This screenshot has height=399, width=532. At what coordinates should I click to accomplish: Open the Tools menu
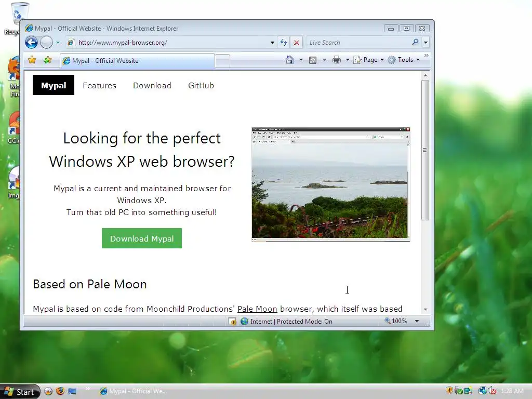pos(404,60)
